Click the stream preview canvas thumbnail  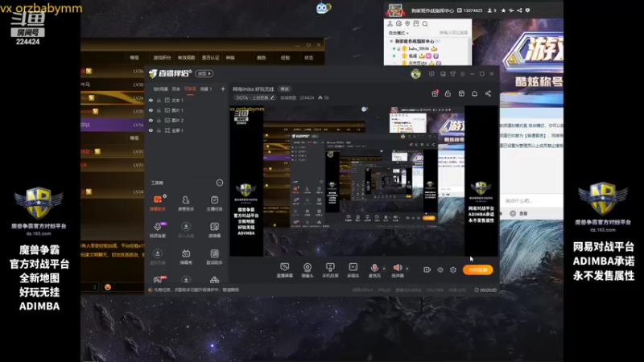point(364,181)
